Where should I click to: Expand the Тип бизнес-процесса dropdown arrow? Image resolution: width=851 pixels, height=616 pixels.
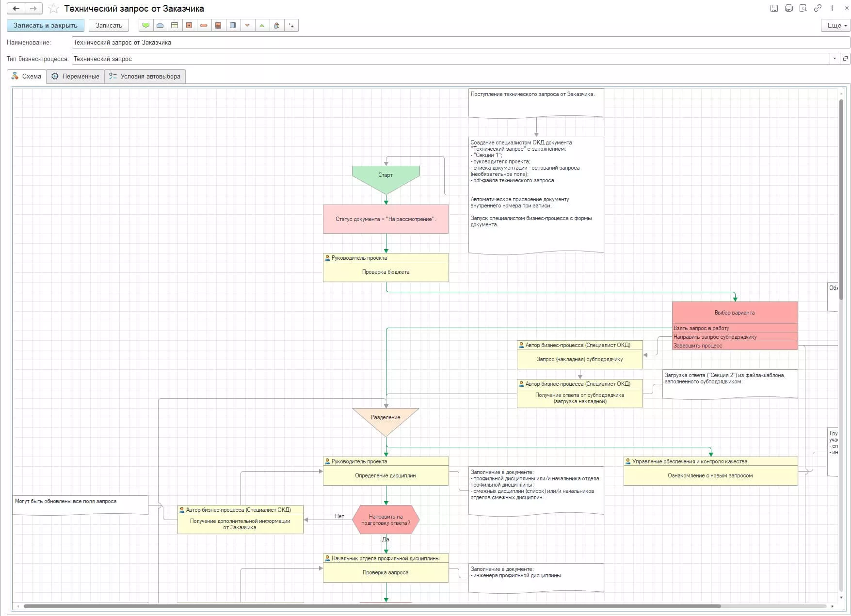835,59
